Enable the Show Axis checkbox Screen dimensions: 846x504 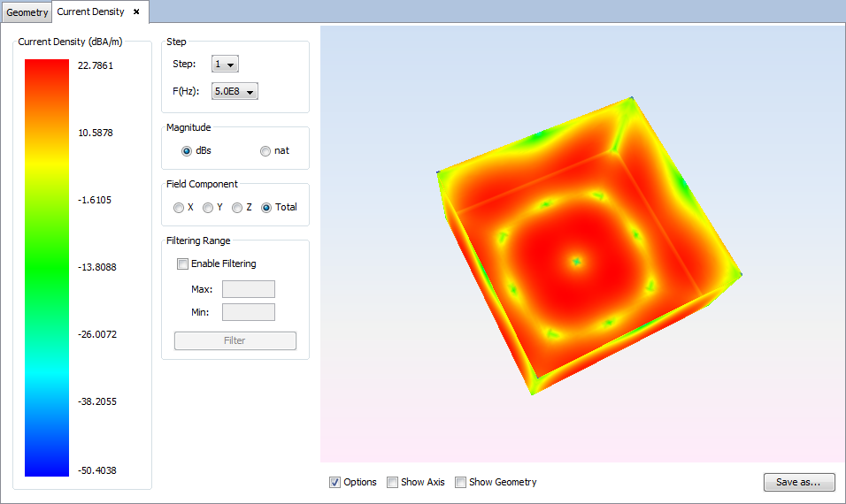tap(392, 483)
